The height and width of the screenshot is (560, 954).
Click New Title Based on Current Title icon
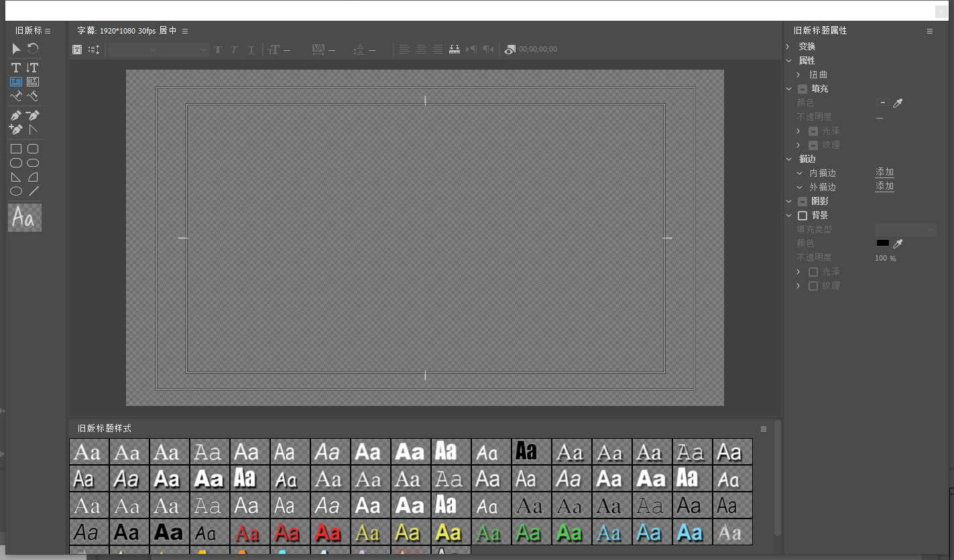[x=77, y=50]
